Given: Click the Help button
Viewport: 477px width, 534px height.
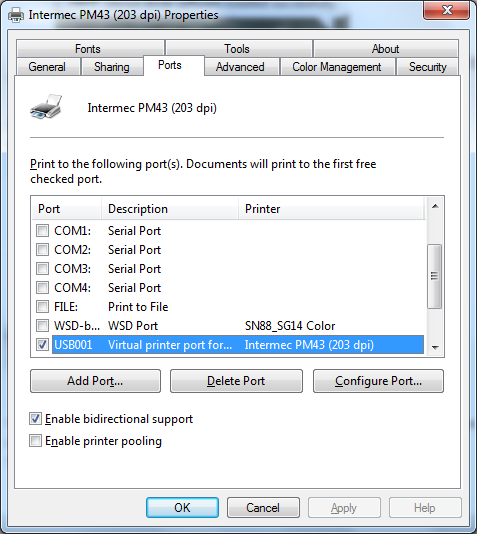Looking at the screenshot, I should point(425,507).
